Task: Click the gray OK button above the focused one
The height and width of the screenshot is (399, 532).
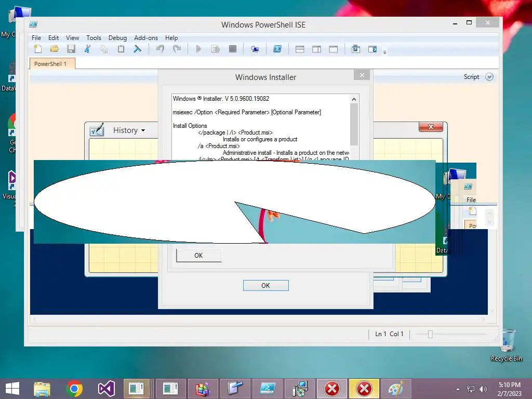Action: 198,256
